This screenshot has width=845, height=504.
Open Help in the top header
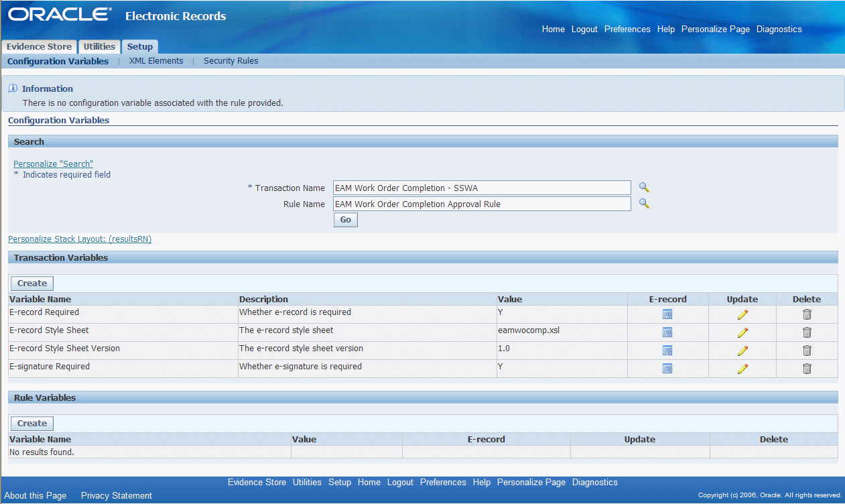666,29
